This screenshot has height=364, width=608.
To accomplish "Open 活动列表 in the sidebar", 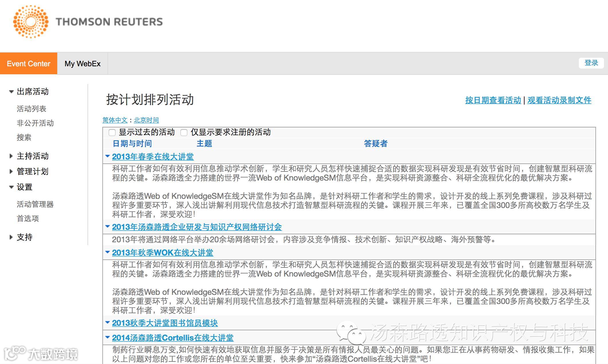I will 31,109.
